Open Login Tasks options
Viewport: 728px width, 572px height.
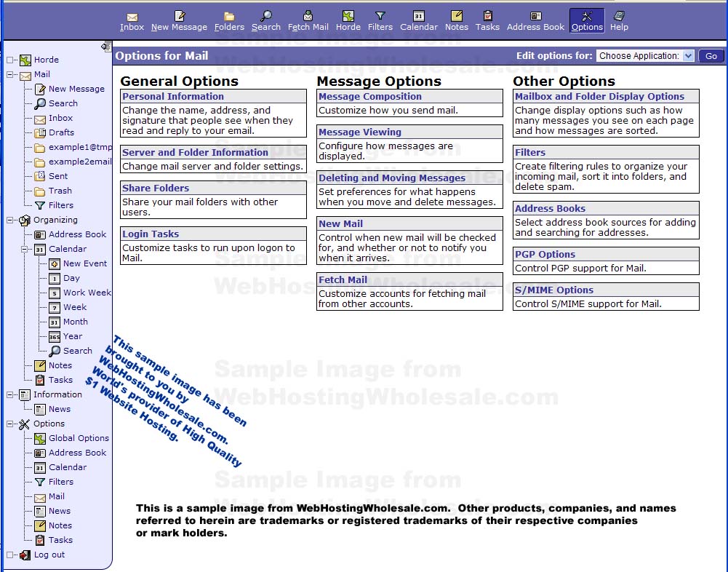click(x=151, y=234)
